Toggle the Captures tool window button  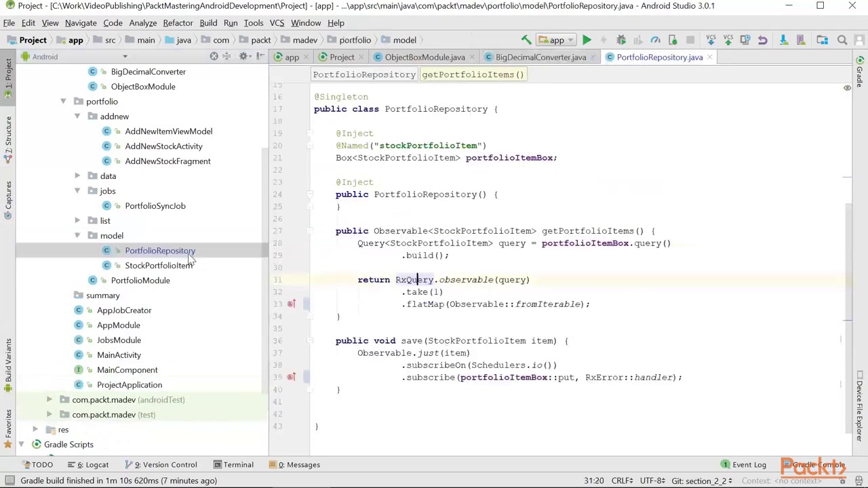coord(8,200)
